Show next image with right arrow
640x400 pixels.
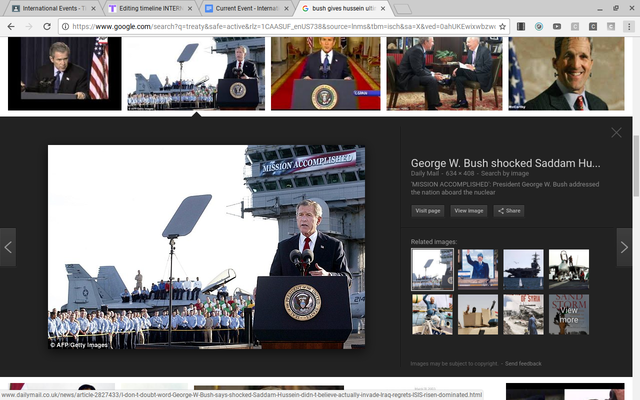[x=624, y=247]
